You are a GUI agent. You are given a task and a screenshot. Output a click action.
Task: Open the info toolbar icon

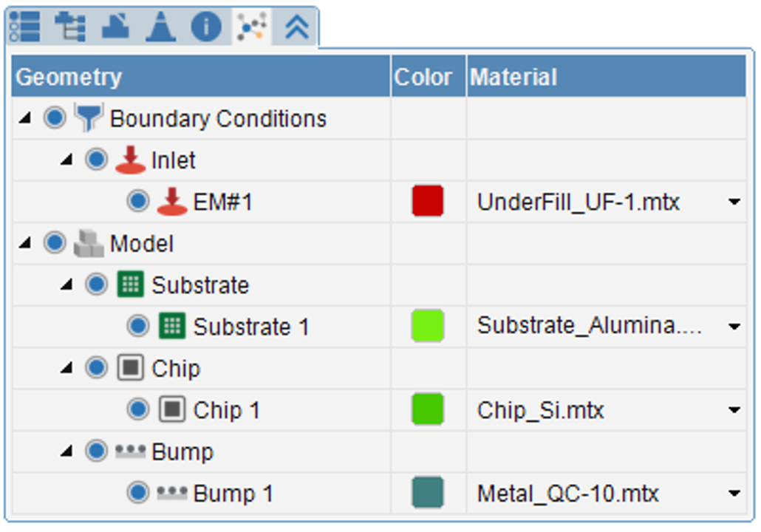click(x=206, y=26)
